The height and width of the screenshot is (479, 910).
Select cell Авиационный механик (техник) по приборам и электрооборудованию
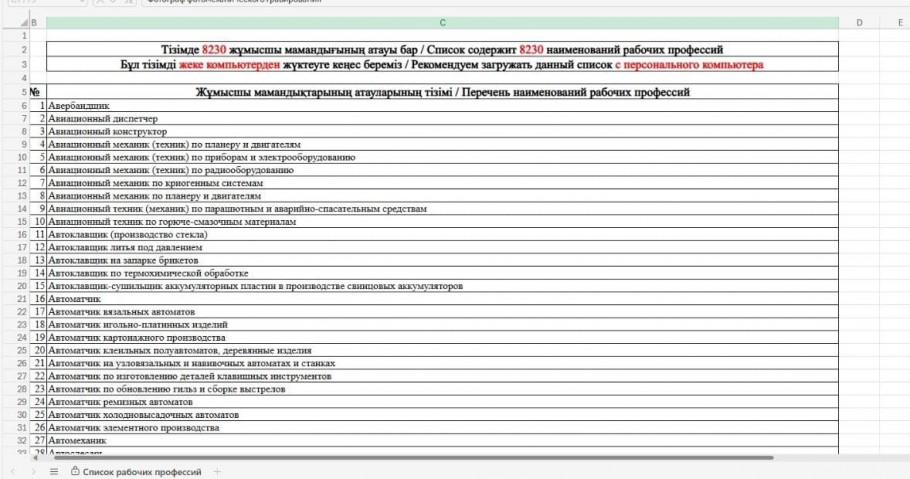point(442,157)
